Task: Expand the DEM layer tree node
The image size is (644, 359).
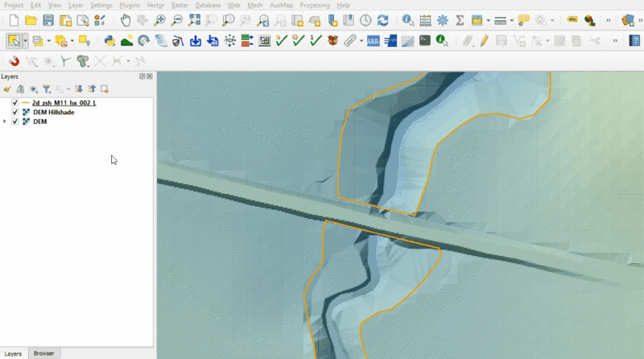Action: click(x=6, y=122)
